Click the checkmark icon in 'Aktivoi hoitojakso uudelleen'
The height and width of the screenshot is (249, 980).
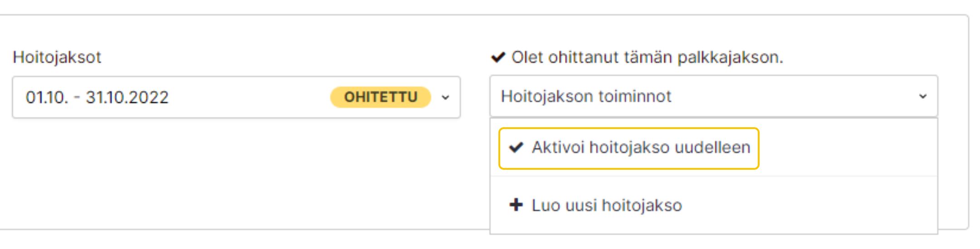[516, 148]
